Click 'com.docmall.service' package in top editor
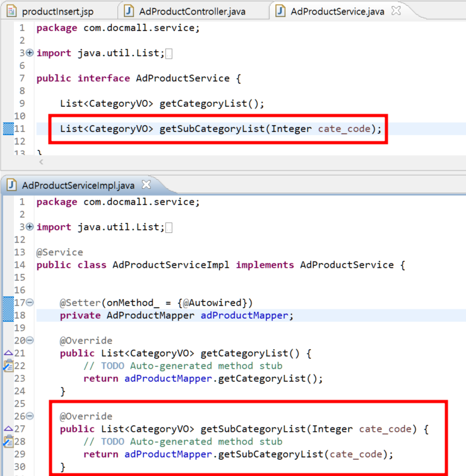Screen dimensions: 466x476 [139, 28]
